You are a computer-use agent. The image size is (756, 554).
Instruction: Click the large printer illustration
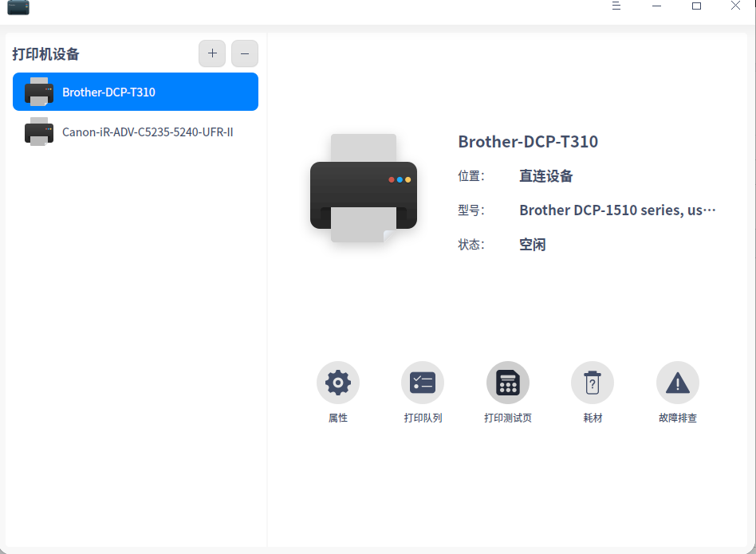364,188
